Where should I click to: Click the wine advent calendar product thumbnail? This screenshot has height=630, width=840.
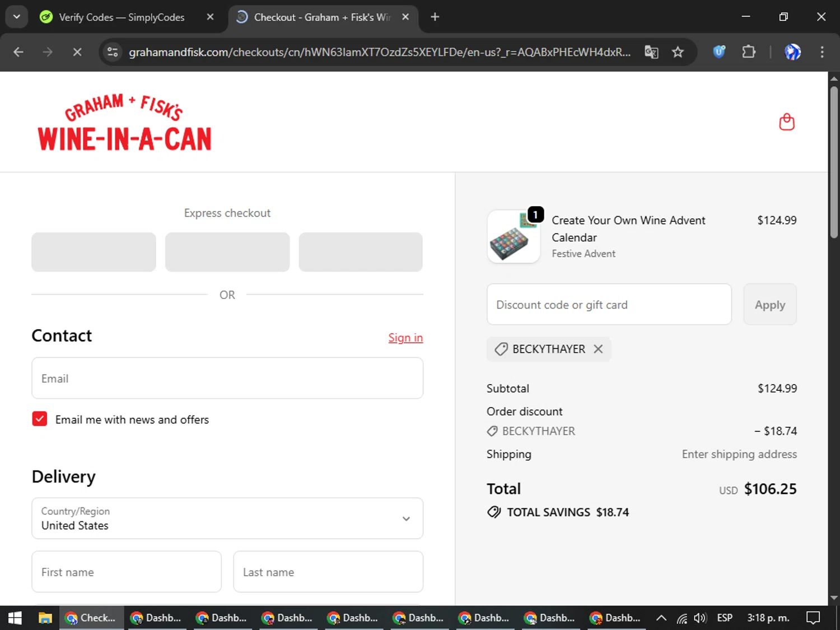(x=514, y=236)
